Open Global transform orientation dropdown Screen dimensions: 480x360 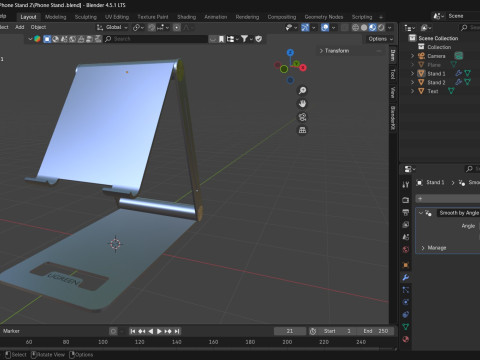coord(112,27)
